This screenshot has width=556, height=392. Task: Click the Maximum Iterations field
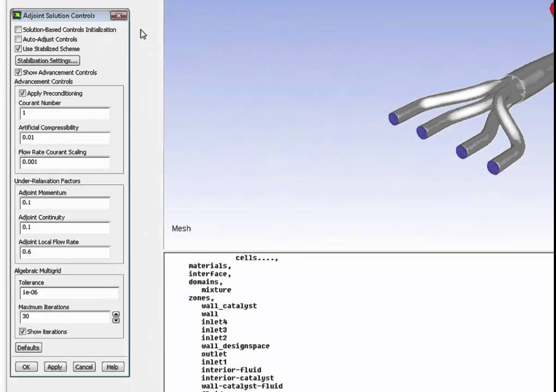pyautogui.click(x=65, y=316)
